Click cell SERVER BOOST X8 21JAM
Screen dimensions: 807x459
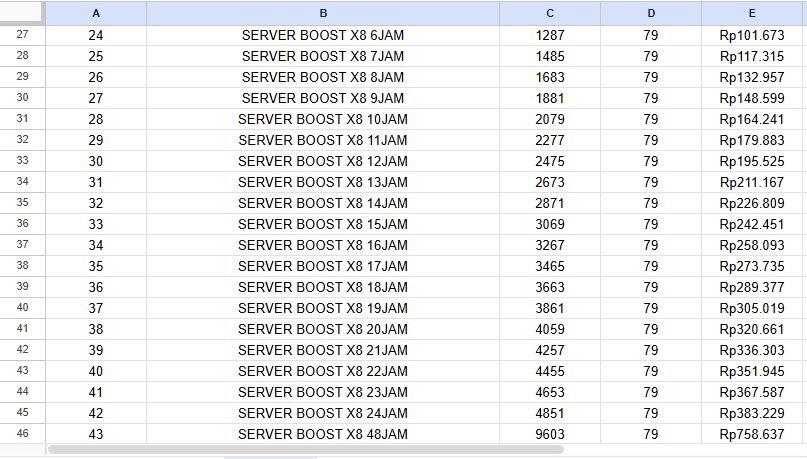pos(323,350)
